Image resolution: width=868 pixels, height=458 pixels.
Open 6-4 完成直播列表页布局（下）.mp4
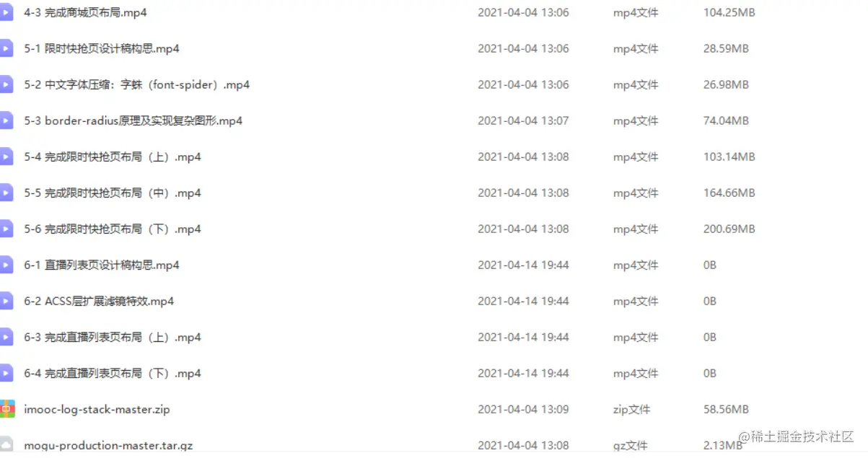(113, 373)
